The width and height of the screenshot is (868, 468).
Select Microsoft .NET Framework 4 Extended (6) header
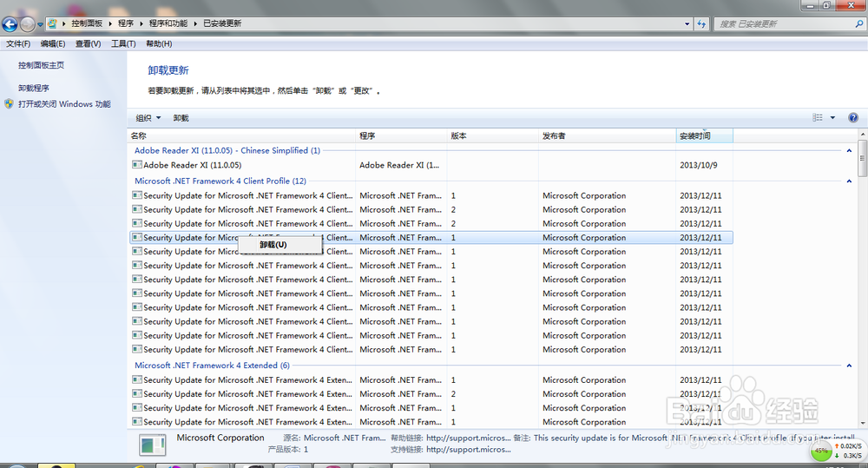tap(212, 366)
